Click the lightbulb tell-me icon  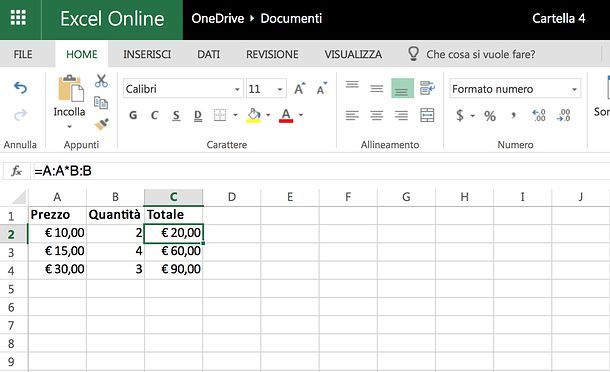pos(413,54)
